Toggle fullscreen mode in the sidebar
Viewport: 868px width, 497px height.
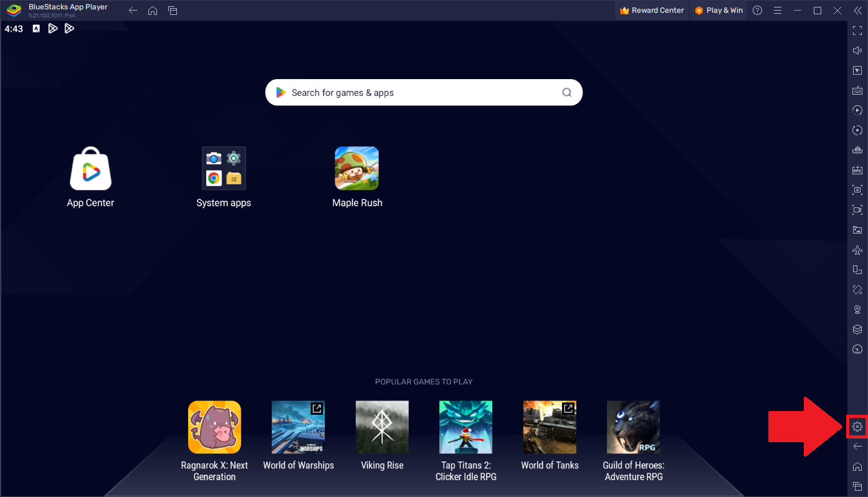[x=857, y=31]
